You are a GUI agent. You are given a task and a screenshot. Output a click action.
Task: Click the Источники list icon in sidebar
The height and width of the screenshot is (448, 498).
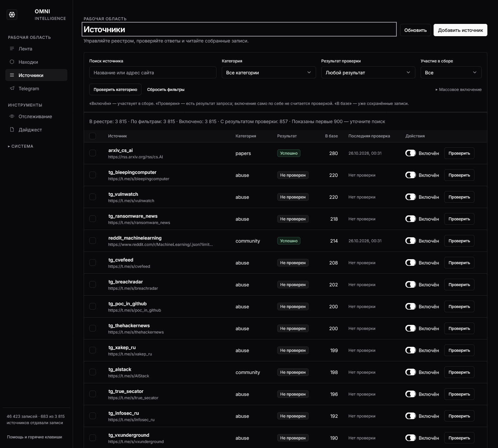click(12, 75)
